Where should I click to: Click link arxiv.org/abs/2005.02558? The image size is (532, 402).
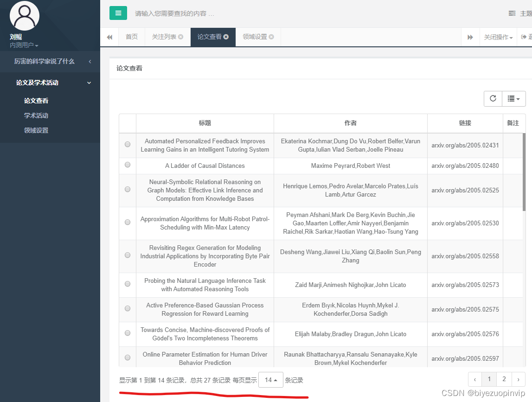(465, 256)
